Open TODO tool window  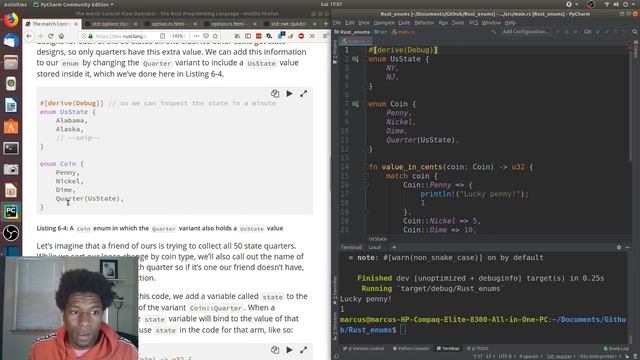(x=478, y=348)
